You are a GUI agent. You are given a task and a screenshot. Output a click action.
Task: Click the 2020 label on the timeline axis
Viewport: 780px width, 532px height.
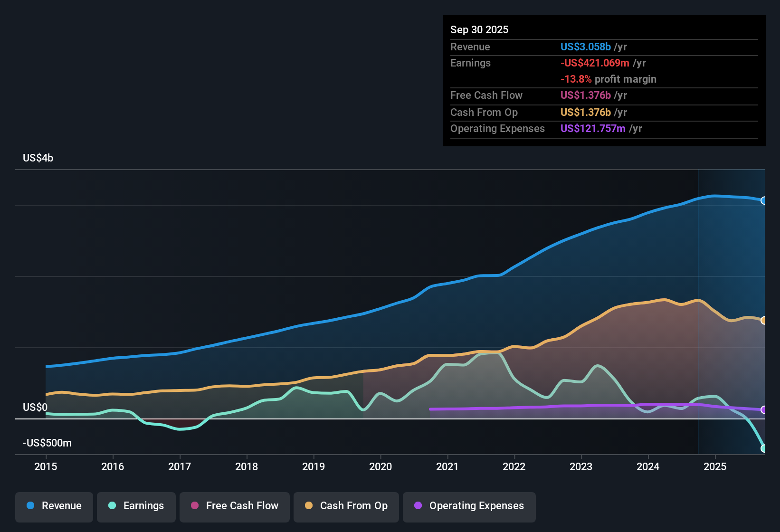coord(380,467)
